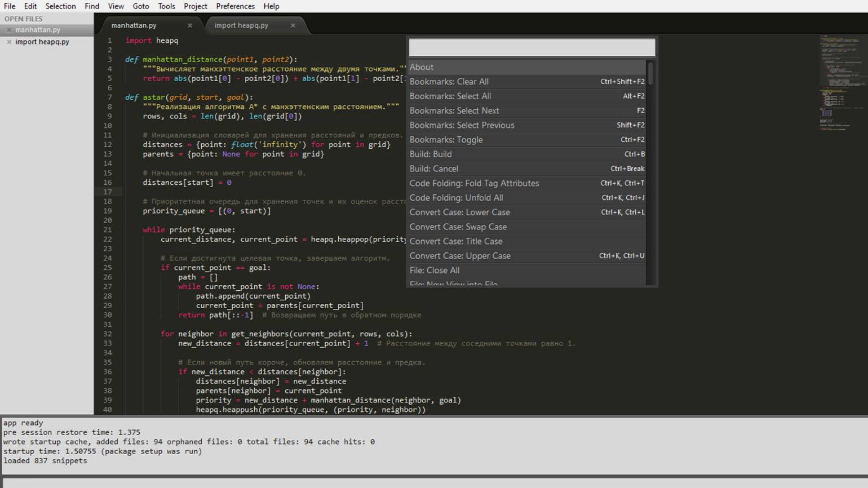This screenshot has width=868, height=488.
Task: Click line number 1 in the gutter
Action: [109, 41]
